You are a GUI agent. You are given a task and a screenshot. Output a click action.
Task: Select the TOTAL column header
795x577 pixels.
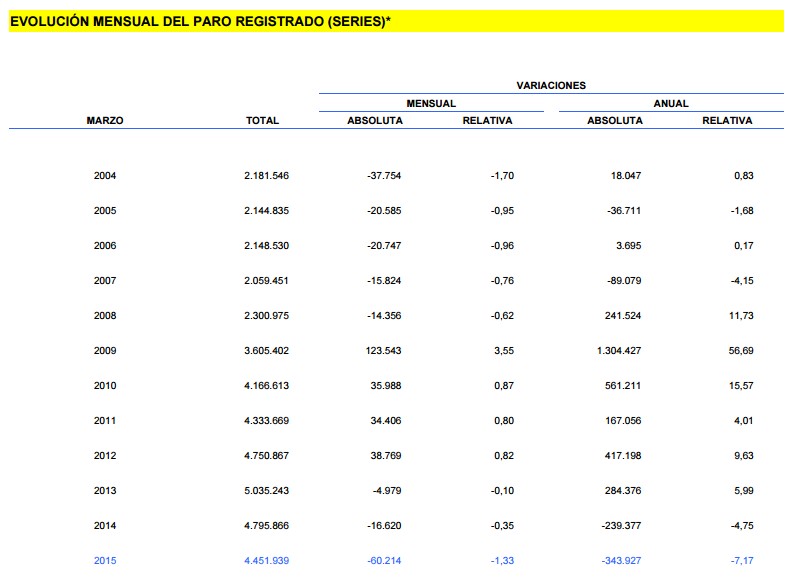tap(262, 121)
